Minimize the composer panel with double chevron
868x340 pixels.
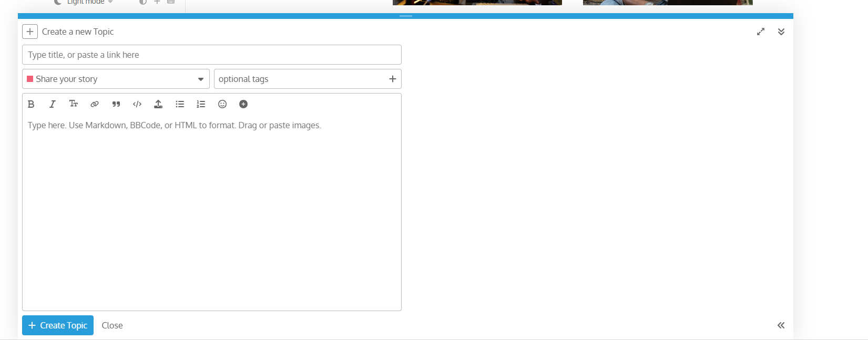(x=781, y=32)
